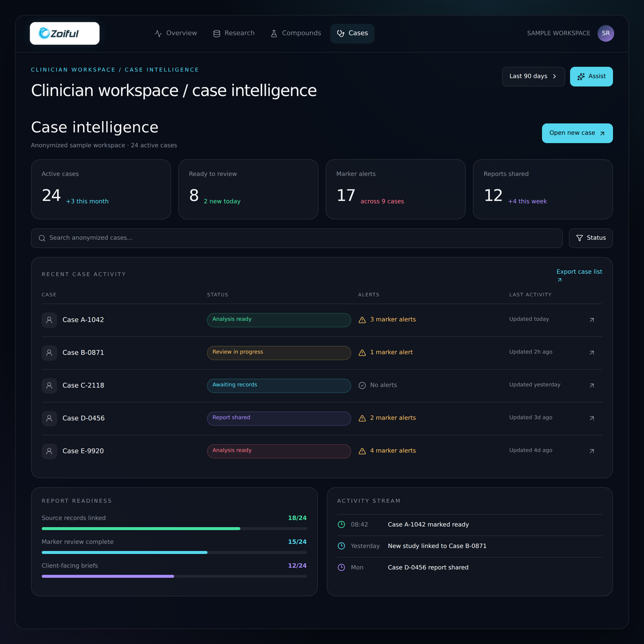This screenshot has width=644, height=644.
Task: Open Case A-1042 arrow icon
Action: pos(591,320)
